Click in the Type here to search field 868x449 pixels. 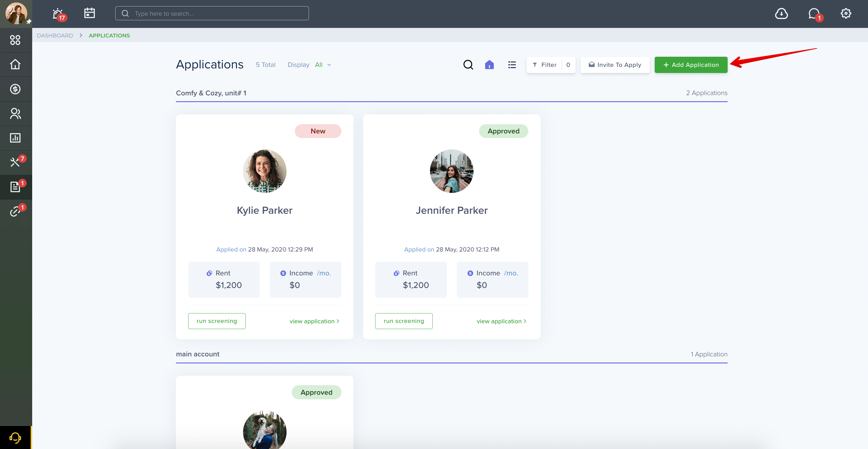[x=212, y=13]
